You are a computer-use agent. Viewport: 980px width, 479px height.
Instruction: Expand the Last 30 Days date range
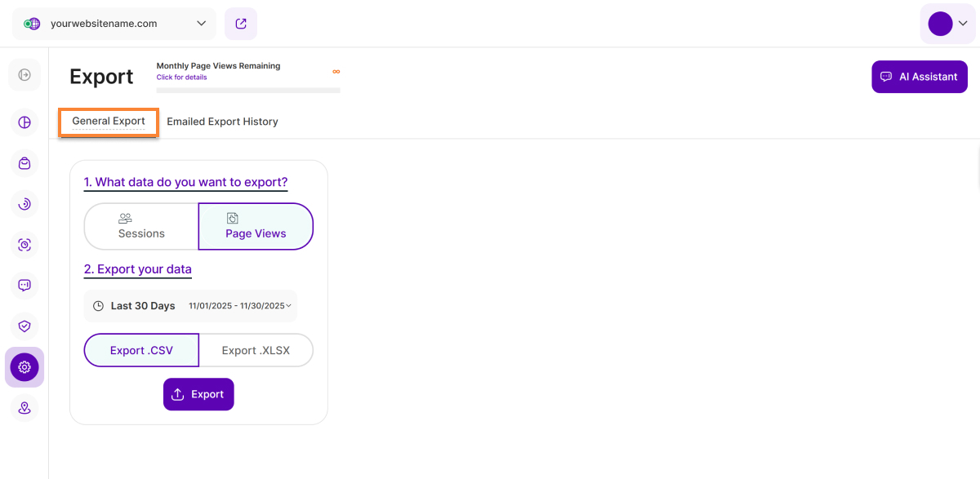[x=190, y=306]
